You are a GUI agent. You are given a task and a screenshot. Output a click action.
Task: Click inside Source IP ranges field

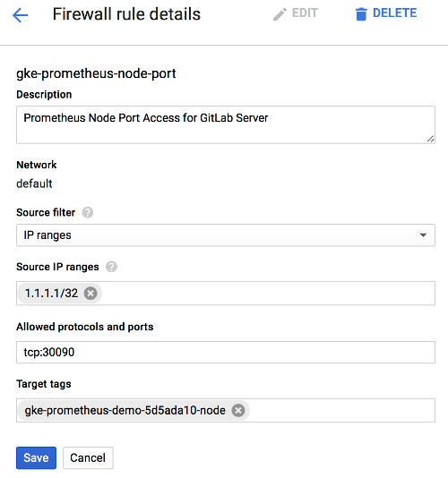(269, 294)
